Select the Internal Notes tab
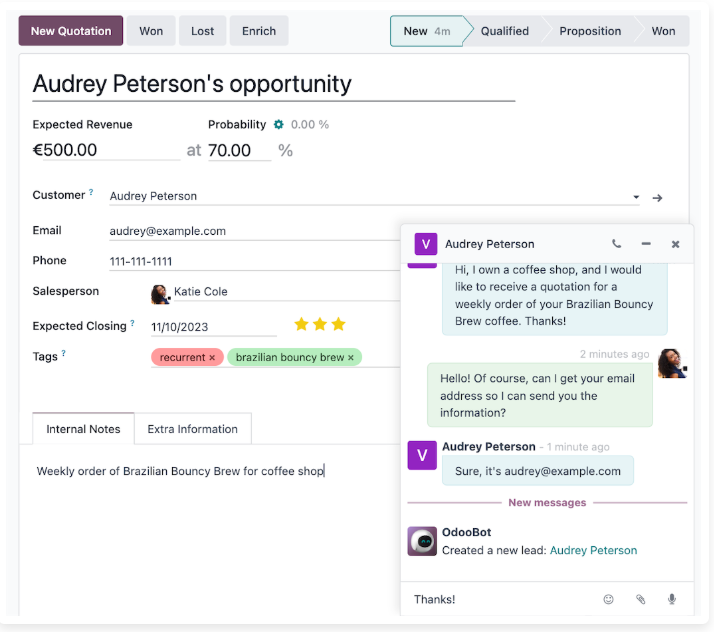Viewport: 714px width, 632px height. 83,429
